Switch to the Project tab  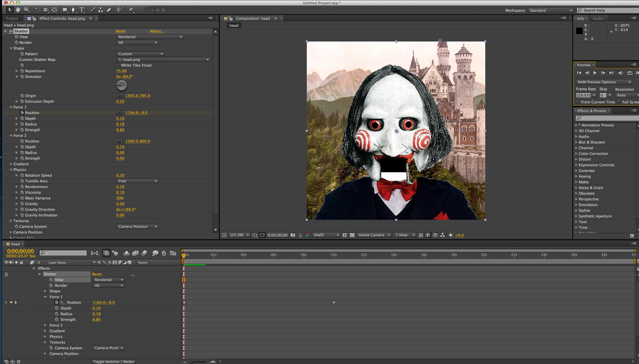click(12, 18)
